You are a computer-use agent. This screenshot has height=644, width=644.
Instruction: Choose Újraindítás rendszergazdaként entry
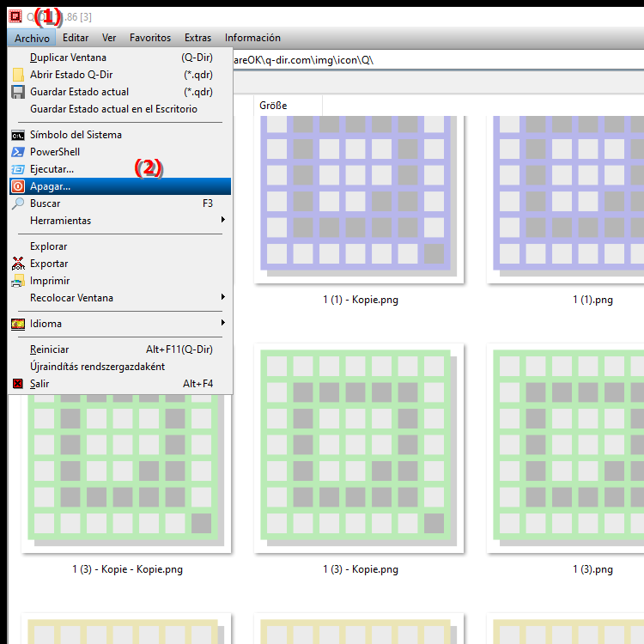pos(120,367)
